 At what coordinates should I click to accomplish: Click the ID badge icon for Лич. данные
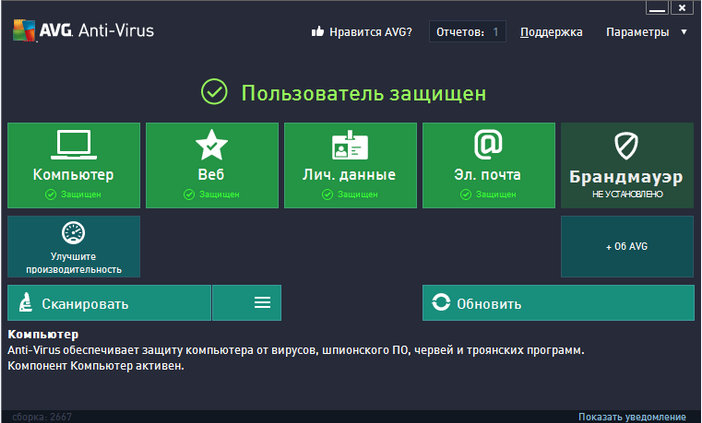(x=350, y=145)
